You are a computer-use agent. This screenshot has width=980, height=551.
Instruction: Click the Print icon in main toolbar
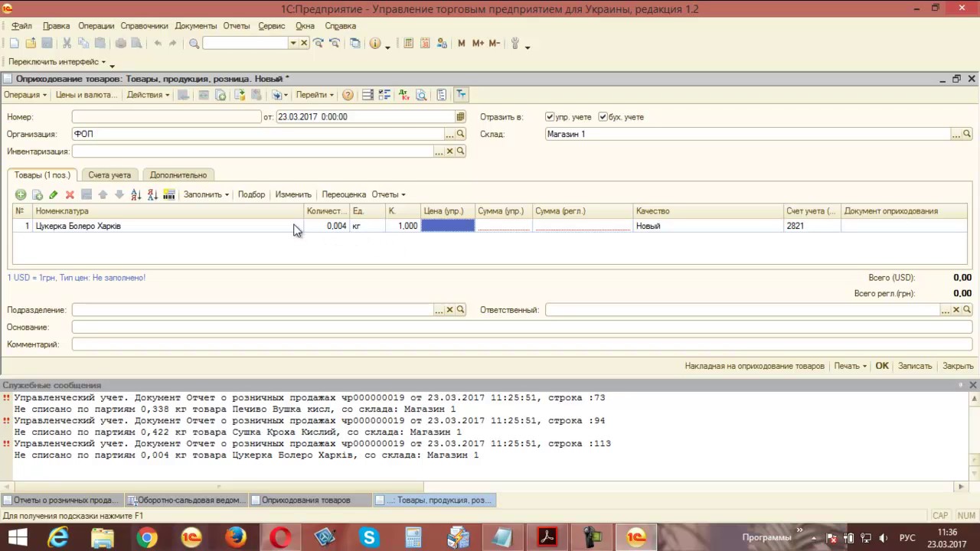120,44
